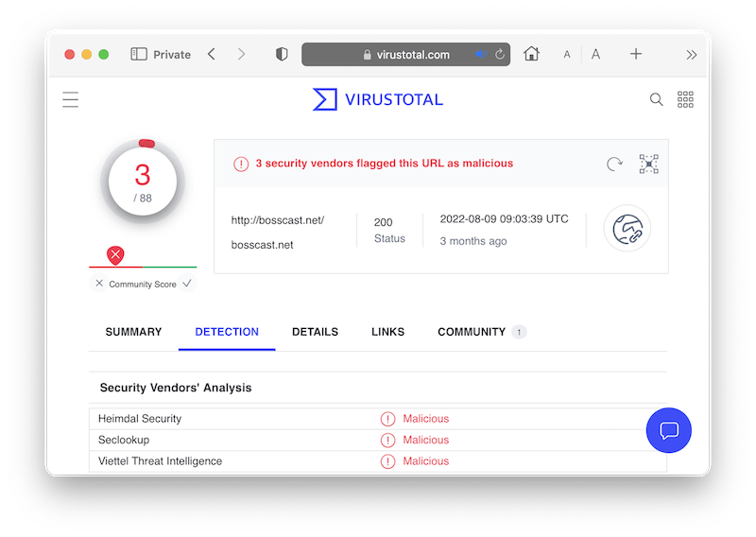Click Malicious result for Seclookup

tap(426, 440)
